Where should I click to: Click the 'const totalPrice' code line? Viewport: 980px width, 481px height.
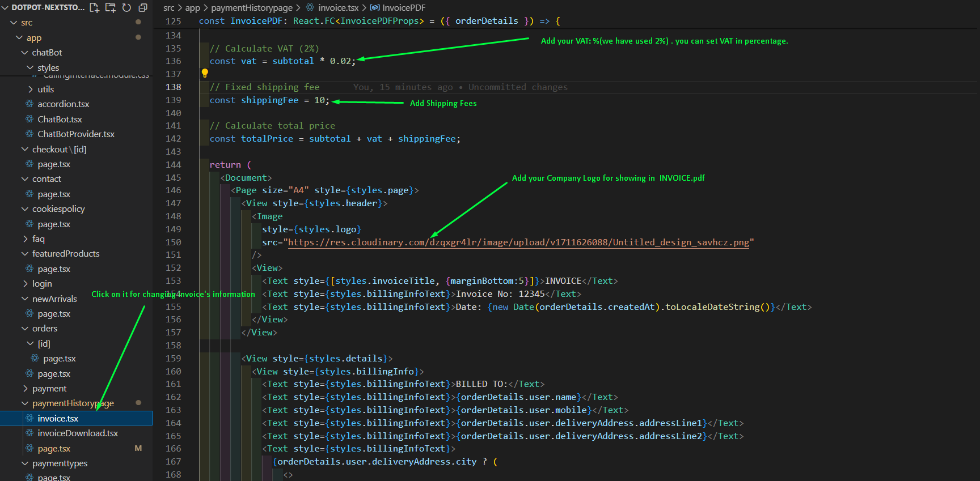(x=335, y=138)
